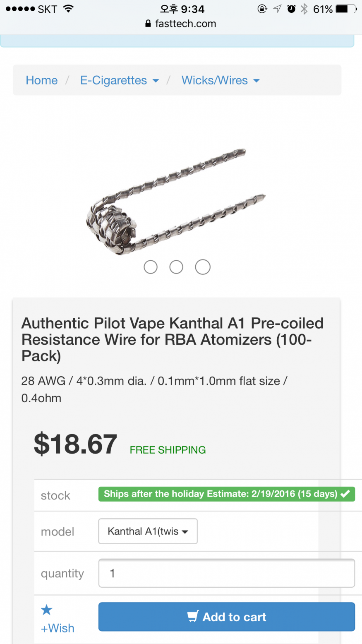This screenshot has height=644, width=362.
Task: Tap the Bluetooth icon in status bar
Action: point(304,9)
